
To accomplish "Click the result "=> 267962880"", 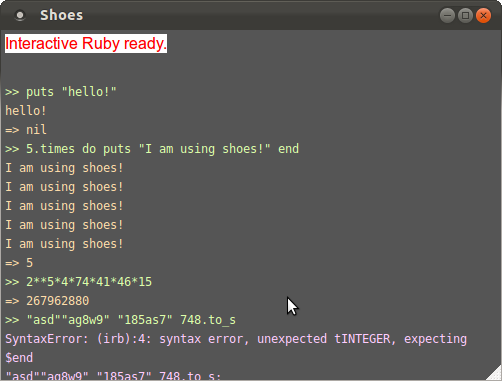I will tap(47, 301).
